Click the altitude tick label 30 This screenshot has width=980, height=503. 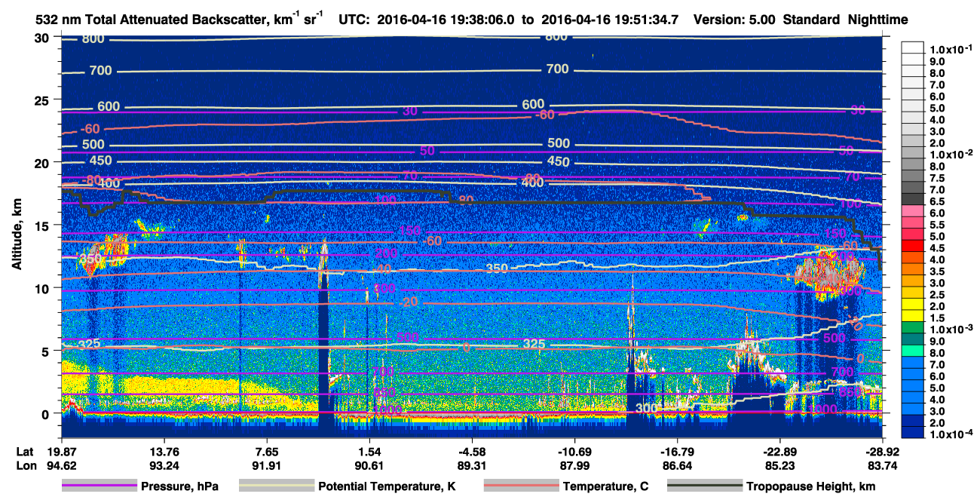click(x=41, y=37)
